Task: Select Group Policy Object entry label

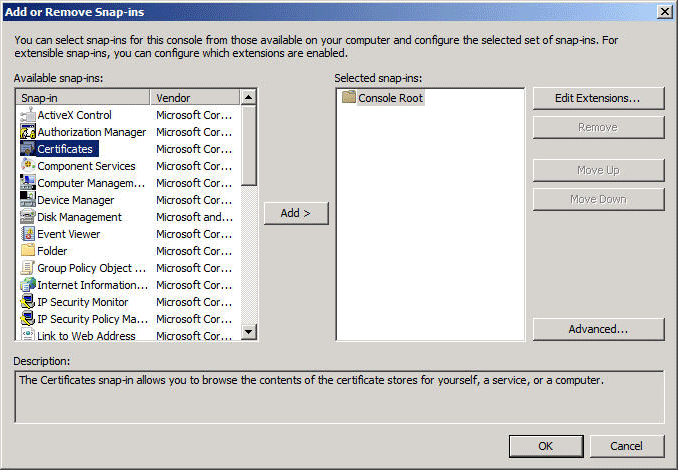Action: (x=91, y=268)
